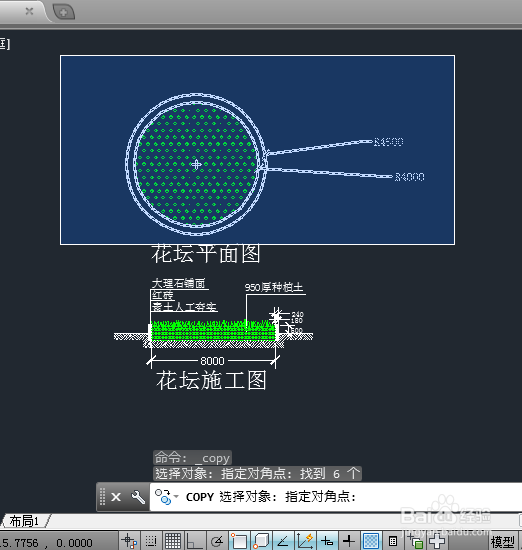Select the R4500 radius label

point(389,142)
